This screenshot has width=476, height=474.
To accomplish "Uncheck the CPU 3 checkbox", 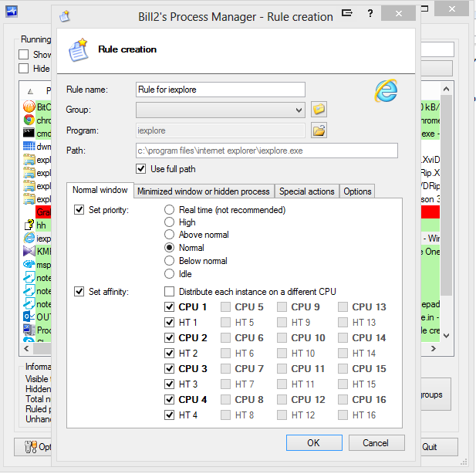I will click(x=169, y=368).
